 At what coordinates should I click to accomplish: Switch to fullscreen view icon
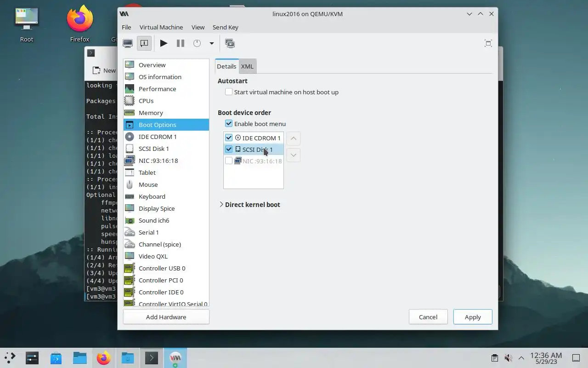click(x=488, y=43)
